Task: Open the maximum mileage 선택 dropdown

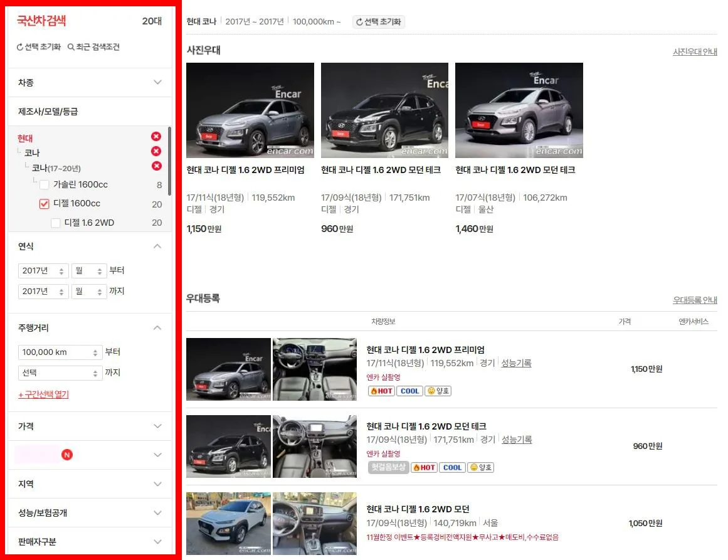Action: (60, 373)
